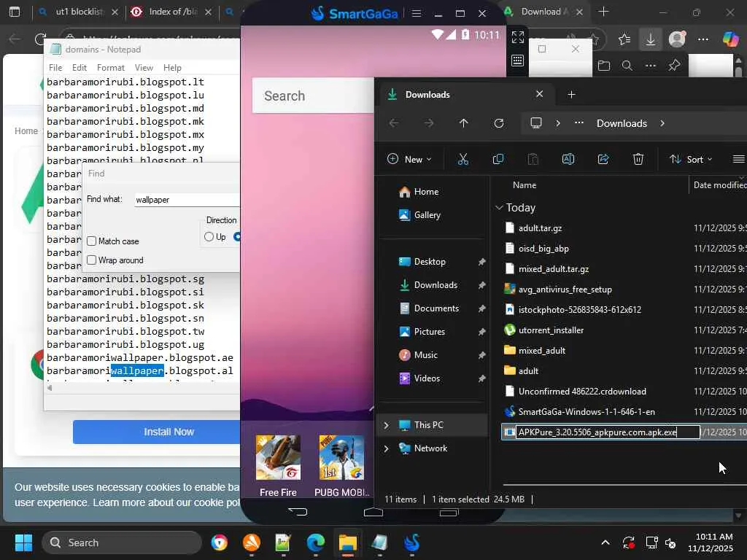747x560 pixels.
Task: Open Gallery in Explorer navigation pane
Action: coord(419,215)
